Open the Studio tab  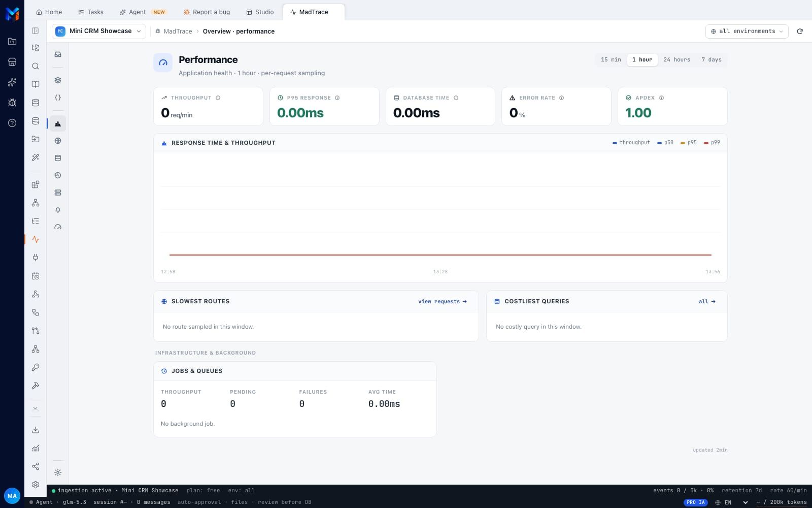click(259, 12)
